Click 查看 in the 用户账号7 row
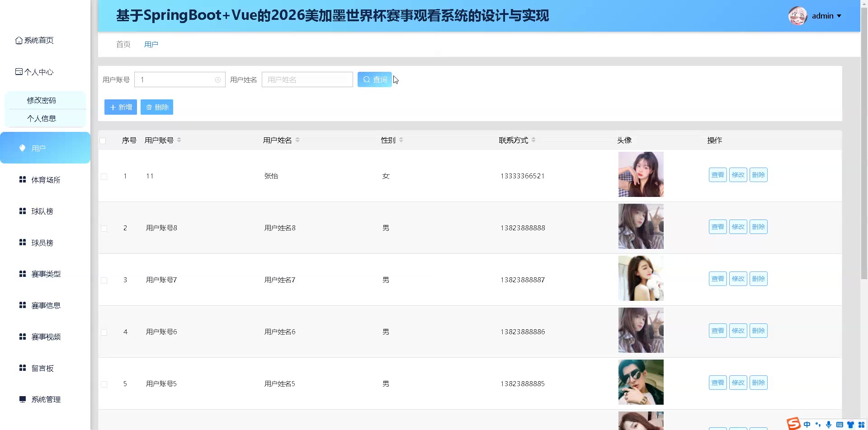 pos(718,279)
